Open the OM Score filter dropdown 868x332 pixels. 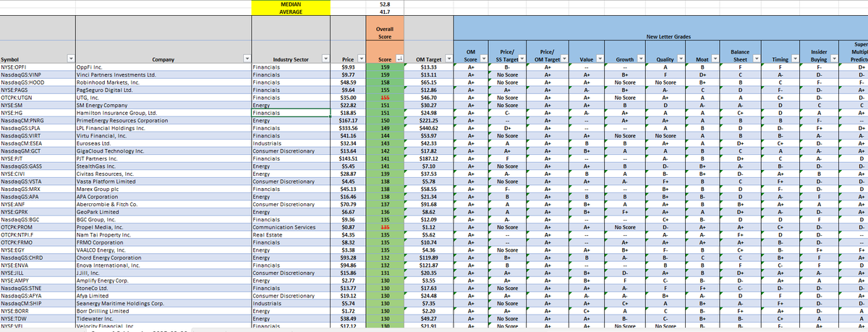click(484, 59)
